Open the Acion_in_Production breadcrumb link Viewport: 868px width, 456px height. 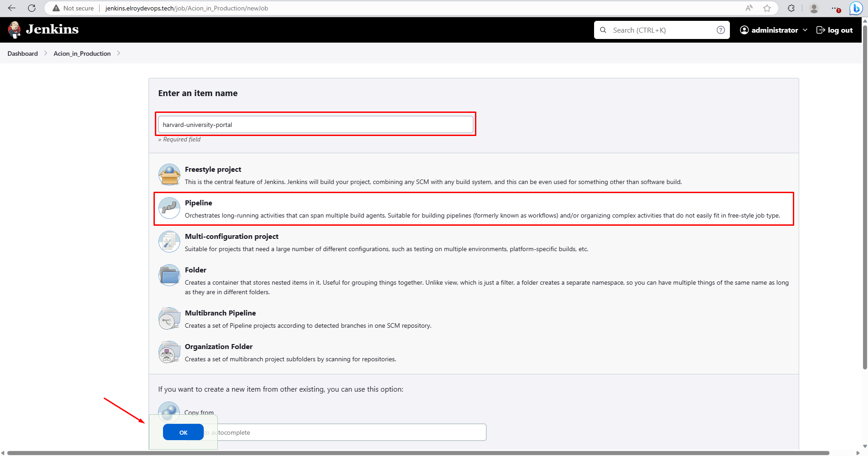click(x=82, y=53)
